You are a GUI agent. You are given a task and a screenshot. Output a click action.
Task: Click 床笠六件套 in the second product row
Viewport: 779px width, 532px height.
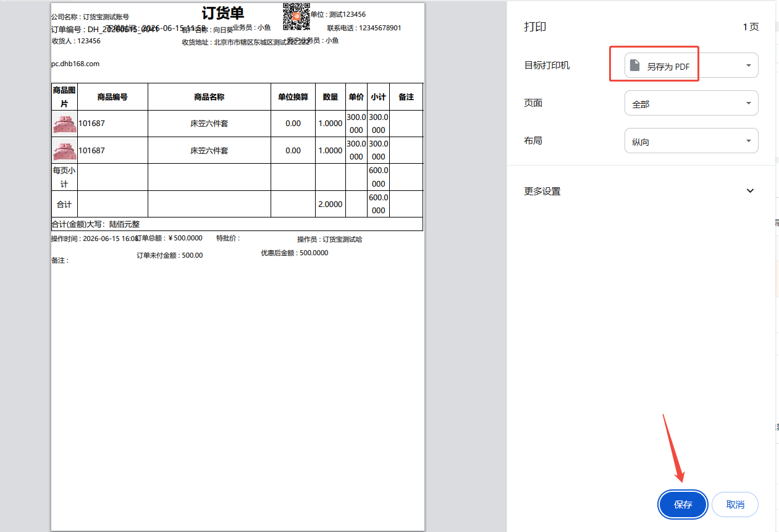coord(209,150)
